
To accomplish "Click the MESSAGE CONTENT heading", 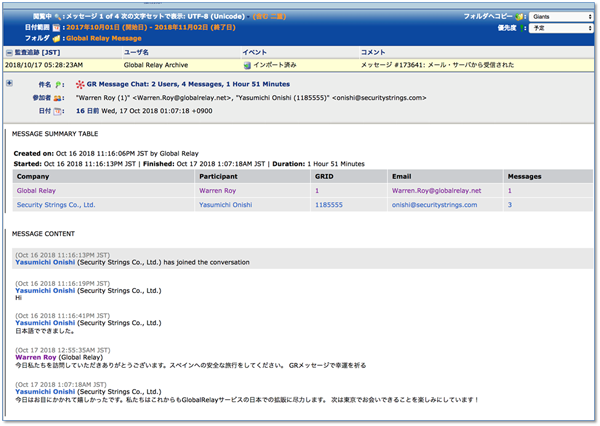I will click(43, 233).
